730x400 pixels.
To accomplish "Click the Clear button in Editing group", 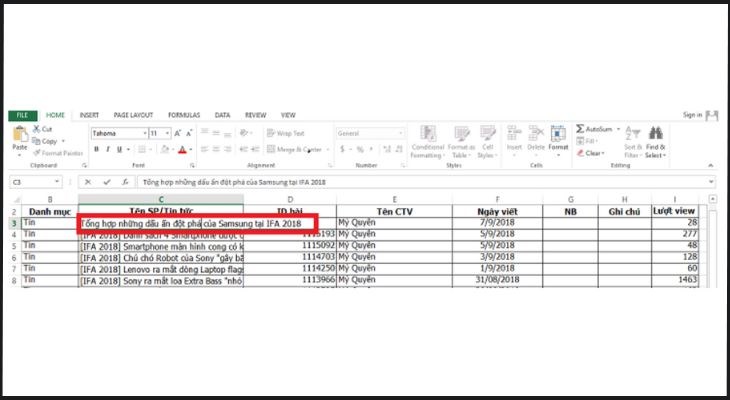I will pos(592,153).
